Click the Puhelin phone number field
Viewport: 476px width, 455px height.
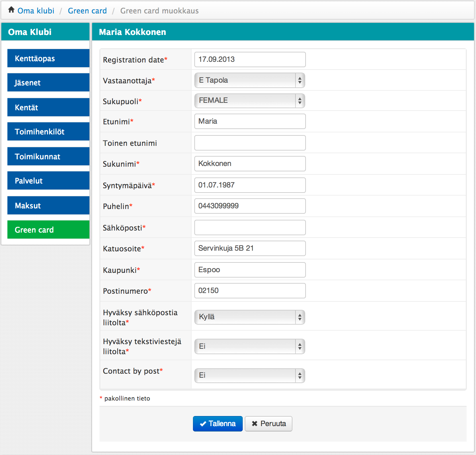[x=250, y=206]
